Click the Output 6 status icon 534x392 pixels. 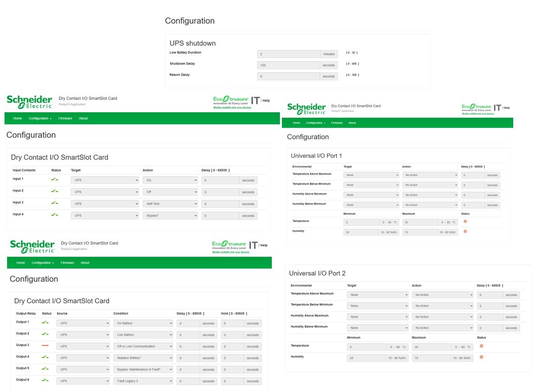tap(45, 380)
